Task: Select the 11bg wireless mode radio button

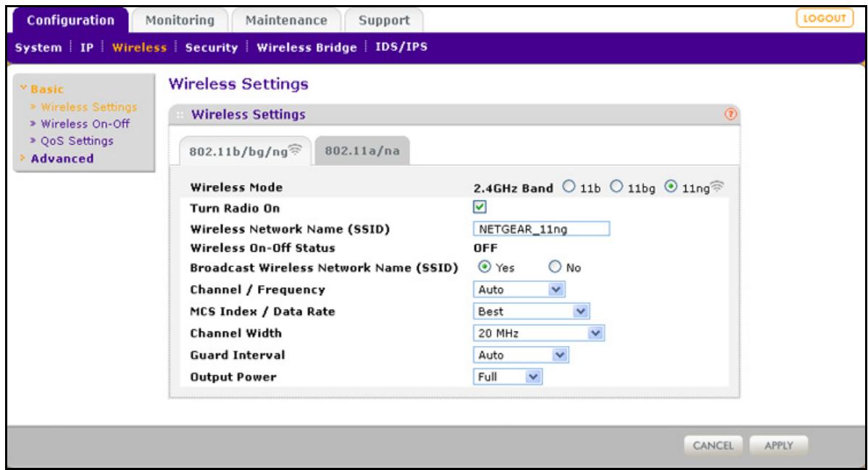Action: click(x=617, y=187)
